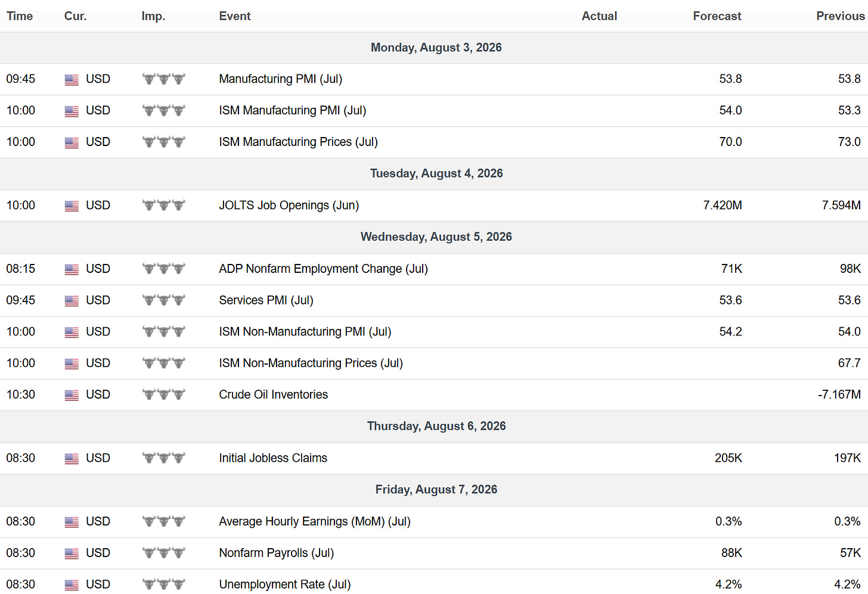Open the Nonfarm Payrolls (Jul) event

[276, 553]
